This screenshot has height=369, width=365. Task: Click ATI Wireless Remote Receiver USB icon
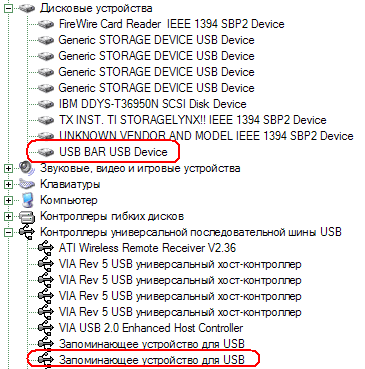point(46,248)
